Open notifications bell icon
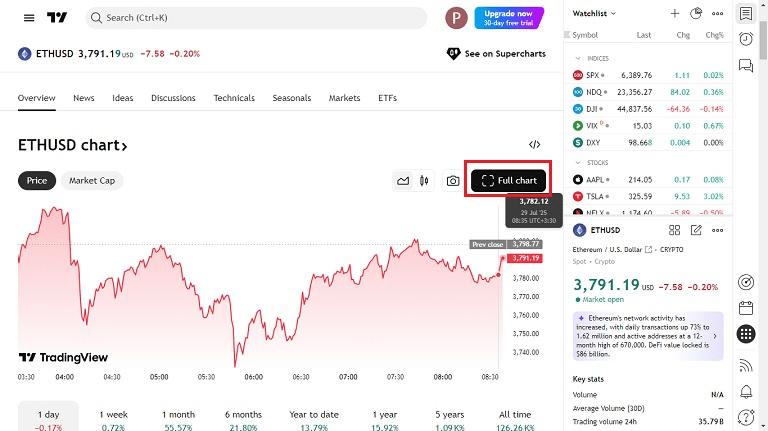 (x=746, y=391)
